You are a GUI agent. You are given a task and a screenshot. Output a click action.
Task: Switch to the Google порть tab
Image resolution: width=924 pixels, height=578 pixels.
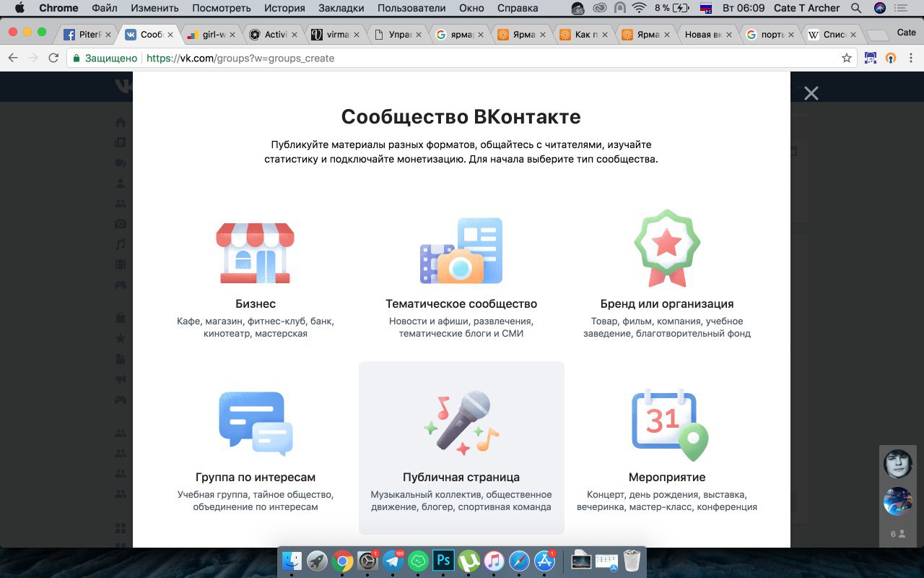[x=770, y=34]
